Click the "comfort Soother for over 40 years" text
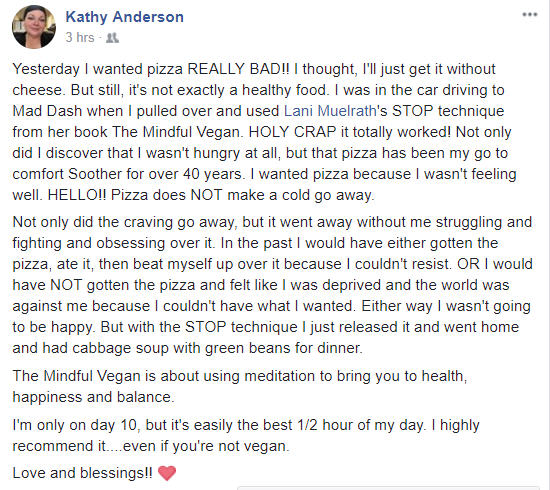550x490 pixels. 127,174
